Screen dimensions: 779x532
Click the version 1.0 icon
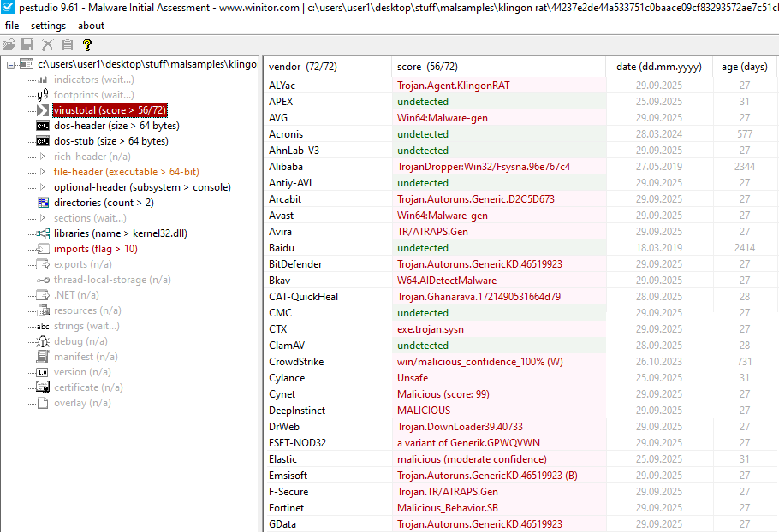[43, 372]
